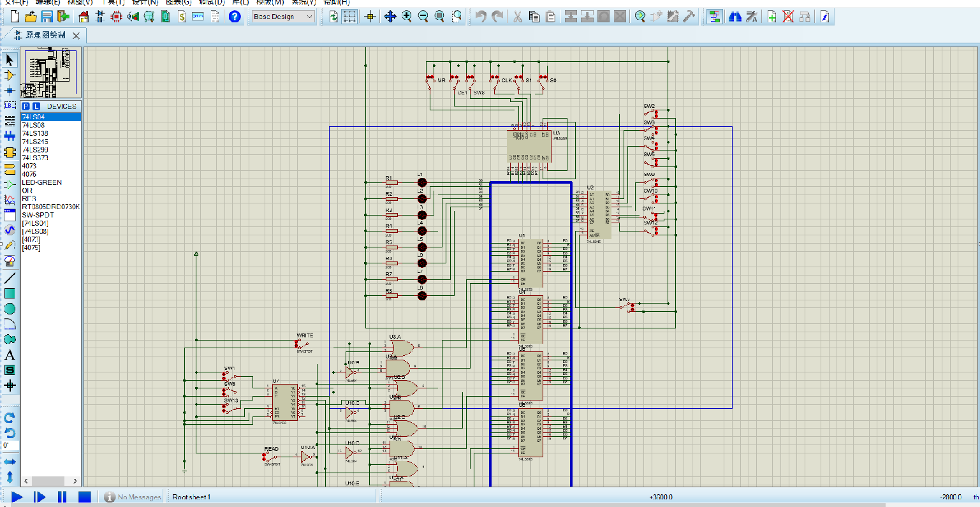The width and height of the screenshot is (980, 507).
Task: Select the Component mode tool
Action: point(10,75)
